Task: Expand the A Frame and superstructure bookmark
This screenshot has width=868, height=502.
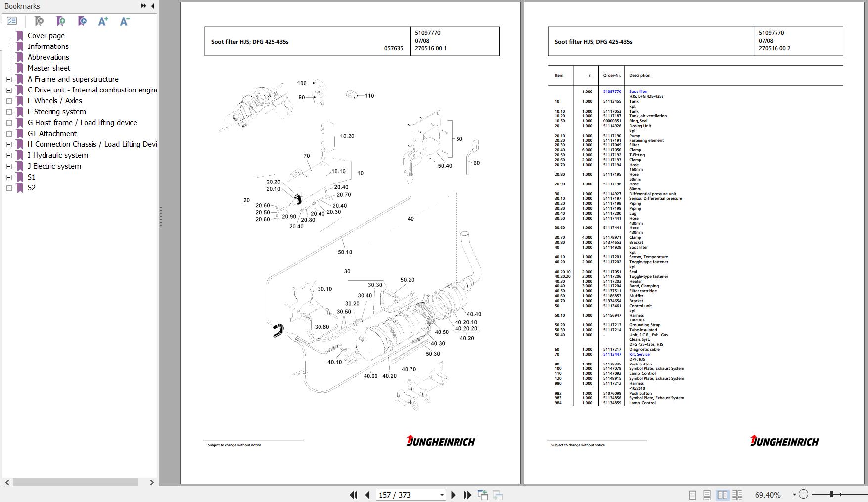Action: tap(9, 79)
